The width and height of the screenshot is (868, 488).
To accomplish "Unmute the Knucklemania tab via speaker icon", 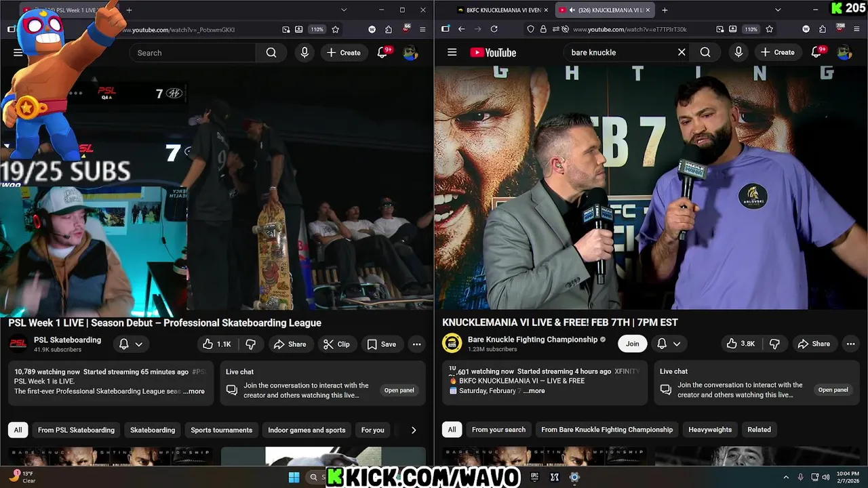I will coord(572,10).
